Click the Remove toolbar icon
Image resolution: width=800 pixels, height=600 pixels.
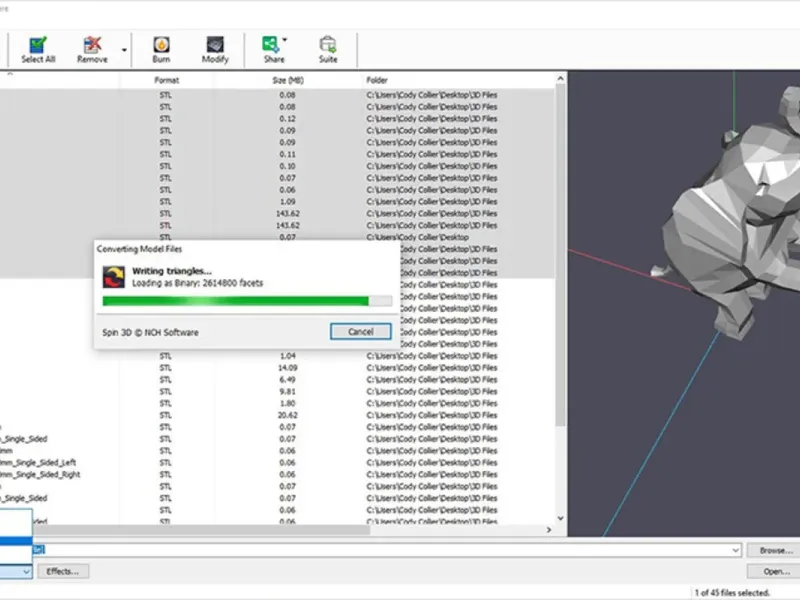92,49
